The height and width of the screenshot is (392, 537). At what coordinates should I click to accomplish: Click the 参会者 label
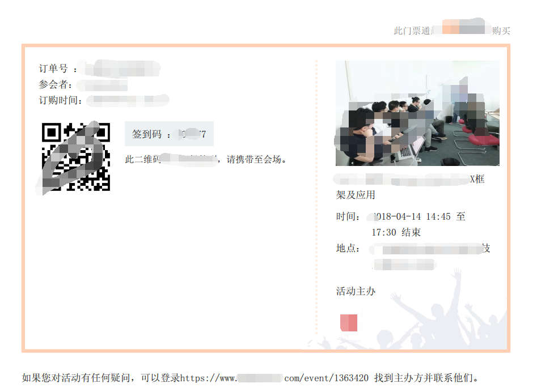pyautogui.click(x=55, y=84)
